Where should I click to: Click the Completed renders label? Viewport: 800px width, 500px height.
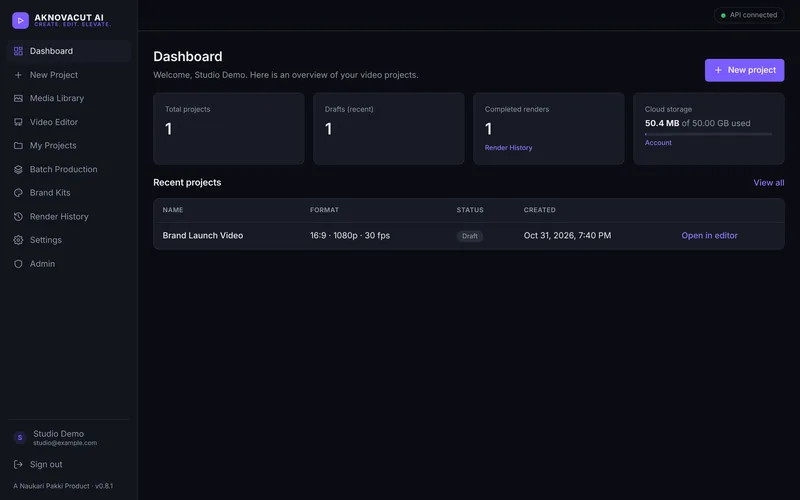[517, 109]
